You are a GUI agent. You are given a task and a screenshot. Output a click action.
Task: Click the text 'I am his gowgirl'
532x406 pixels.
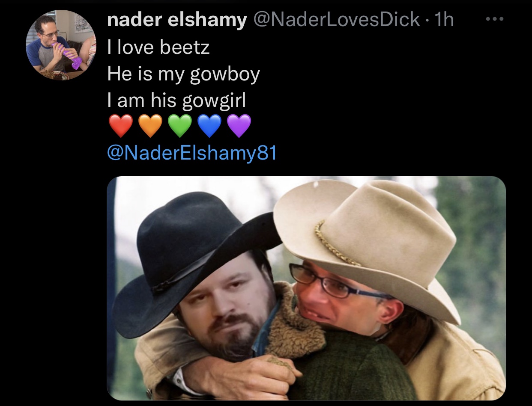click(x=176, y=101)
